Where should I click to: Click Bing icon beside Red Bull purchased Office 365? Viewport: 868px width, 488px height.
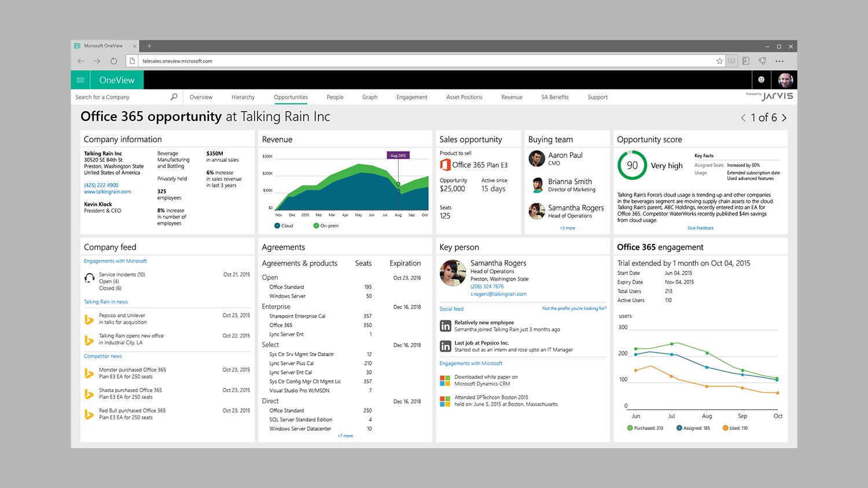[x=89, y=414]
